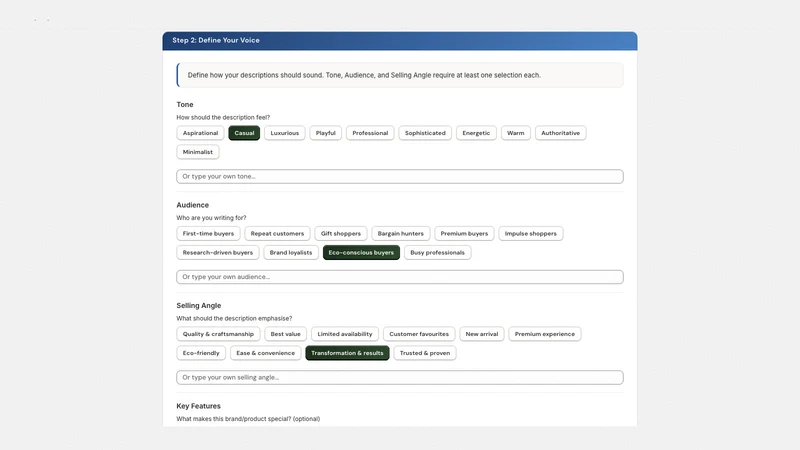
Task: Pick Limited availability selling angle
Action: point(344,334)
